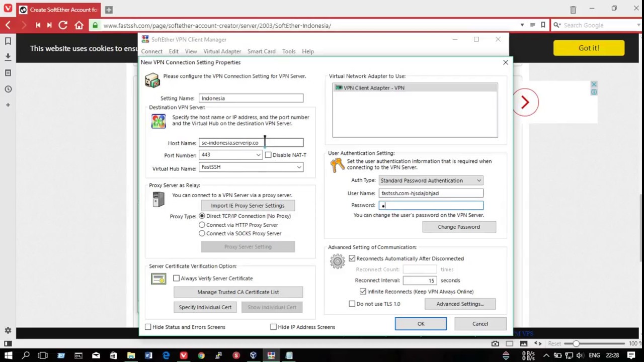
Task: Select Connect via HTTP Proxy Server
Action: point(202,225)
